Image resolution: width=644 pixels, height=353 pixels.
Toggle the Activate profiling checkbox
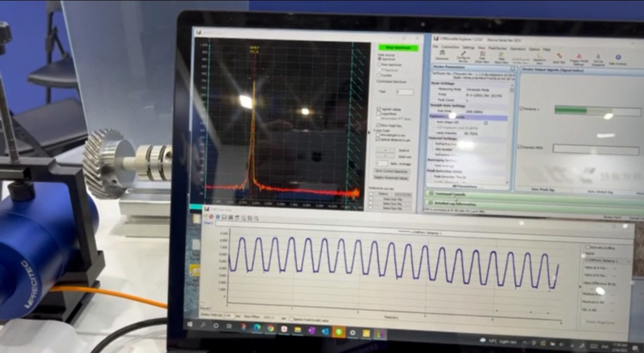587,247
